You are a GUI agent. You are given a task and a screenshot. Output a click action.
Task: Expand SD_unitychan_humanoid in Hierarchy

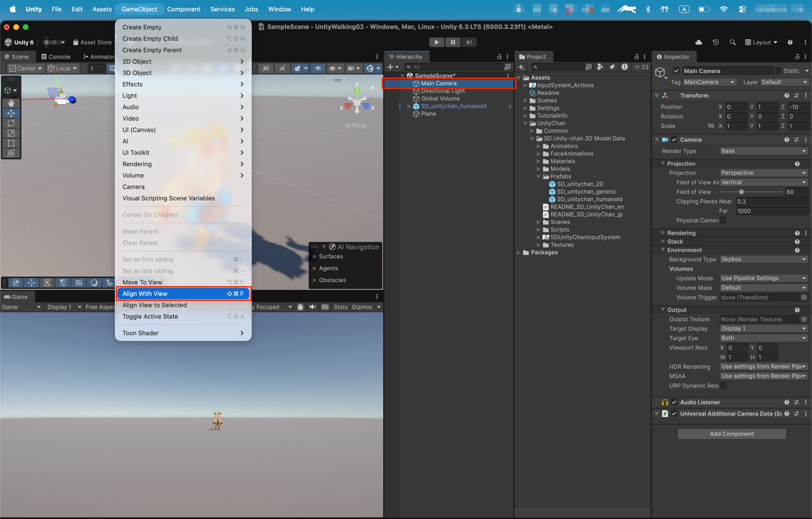pos(409,106)
